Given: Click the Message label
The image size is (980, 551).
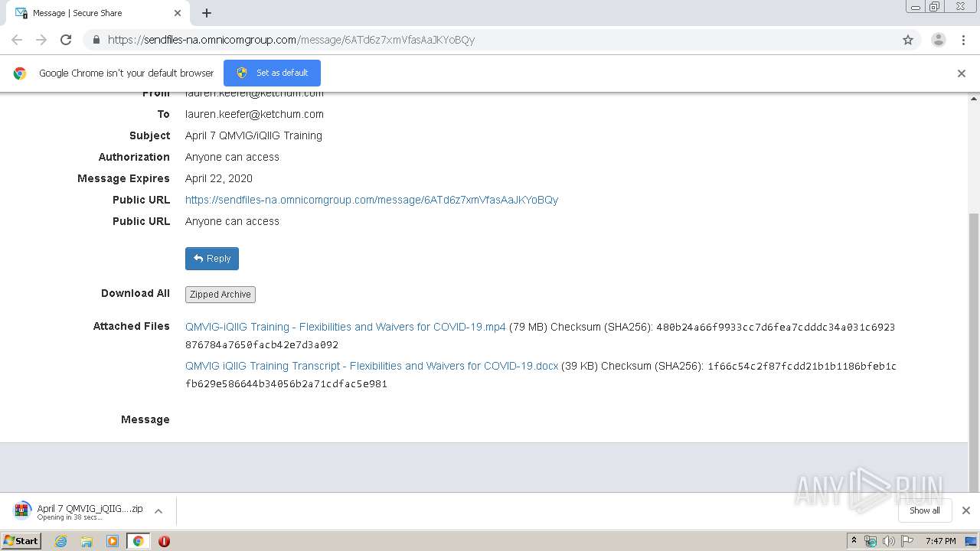Looking at the screenshot, I should point(145,419).
